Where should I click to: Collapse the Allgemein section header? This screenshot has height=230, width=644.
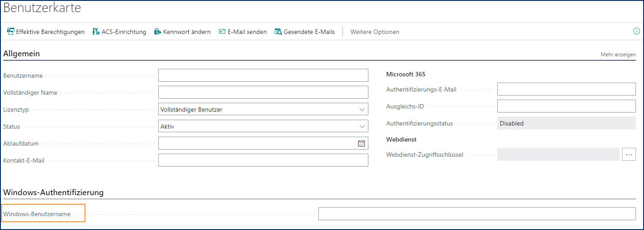21,54
